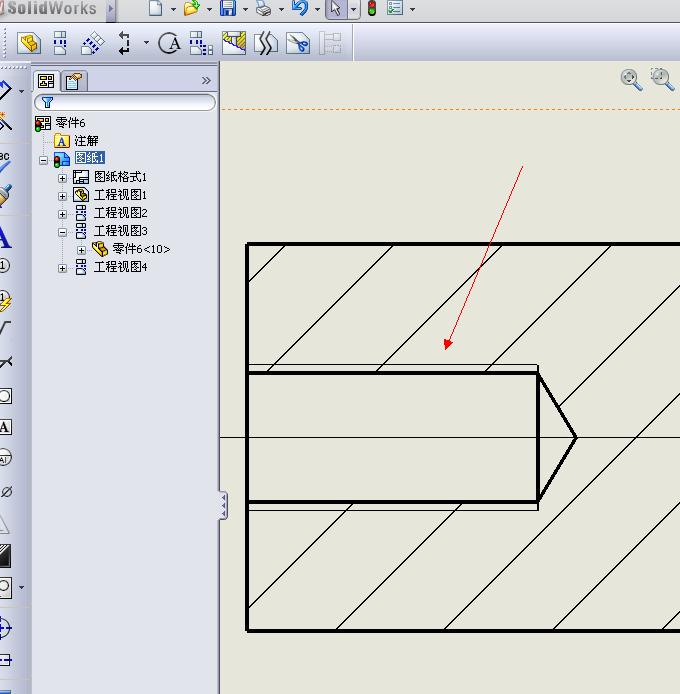Click the New document icon
The width and height of the screenshot is (680, 694).
pos(155,8)
